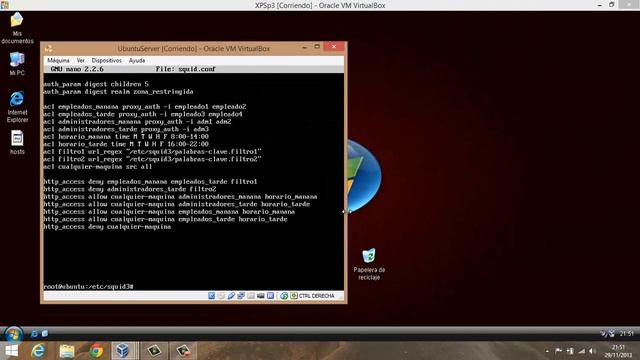Click the 'acl administradores_manana proxy_auth' line
This screenshot has width=640, height=360.
coord(137,122)
